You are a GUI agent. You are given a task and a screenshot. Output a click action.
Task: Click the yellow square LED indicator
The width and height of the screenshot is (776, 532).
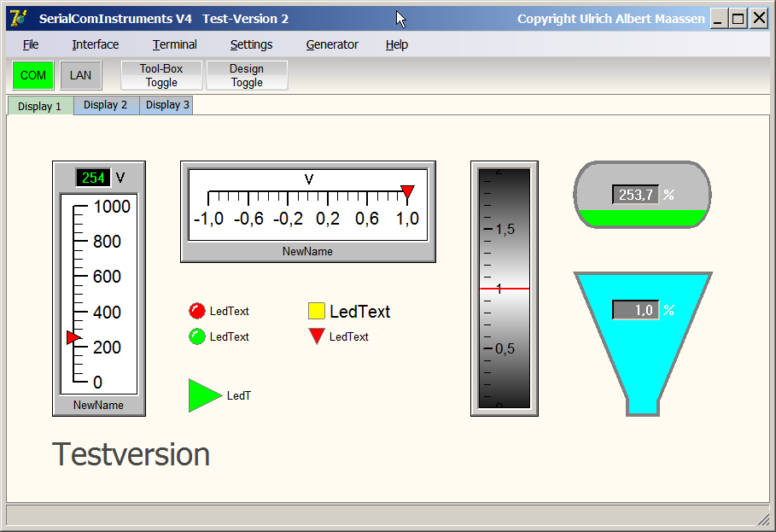coord(317,311)
